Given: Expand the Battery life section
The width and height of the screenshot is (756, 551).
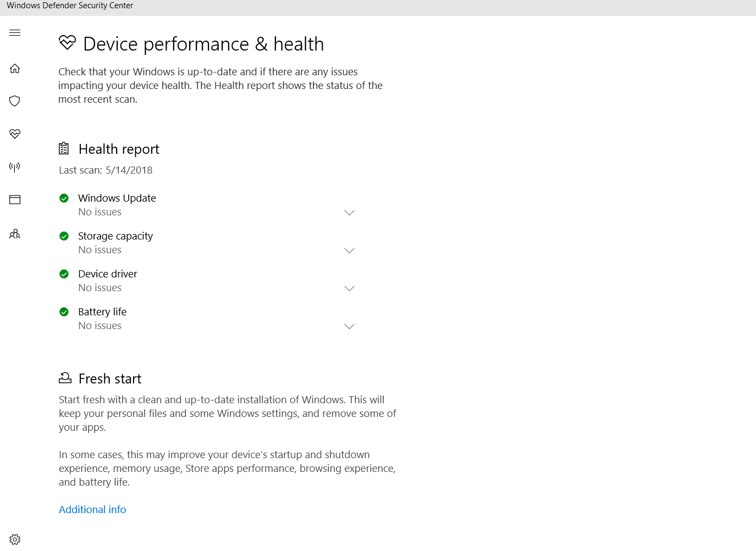Looking at the screenshot, I should (349, 326).
